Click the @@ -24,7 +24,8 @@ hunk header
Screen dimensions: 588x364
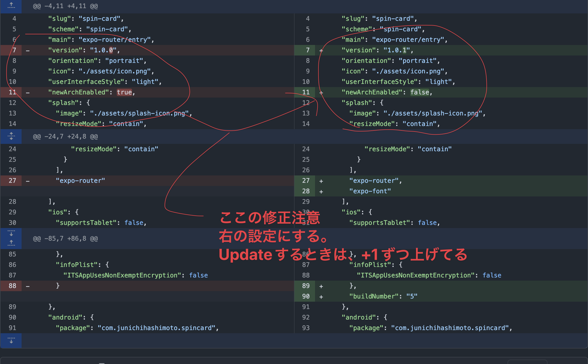65,136
